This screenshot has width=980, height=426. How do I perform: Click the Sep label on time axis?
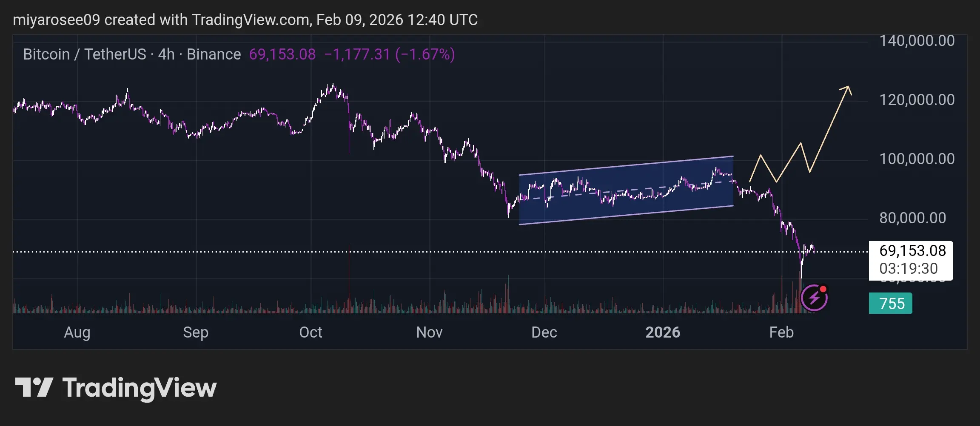click(x=196, y=332)
